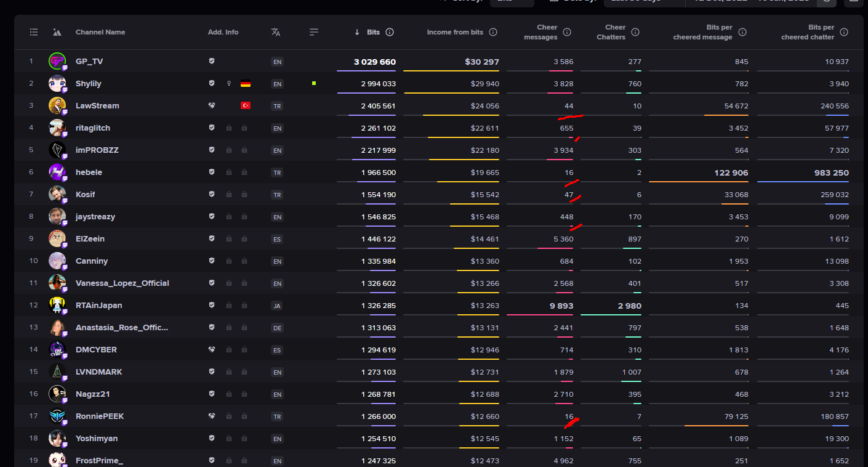The image size is (868, 467).
Task: Open the Shylily channel link
Action: (x=89, y=84)
